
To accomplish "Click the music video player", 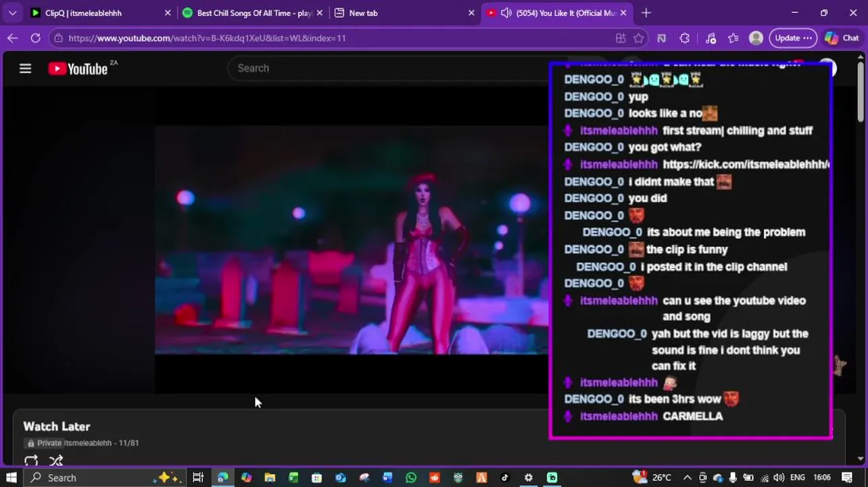I will pos(352,239).
